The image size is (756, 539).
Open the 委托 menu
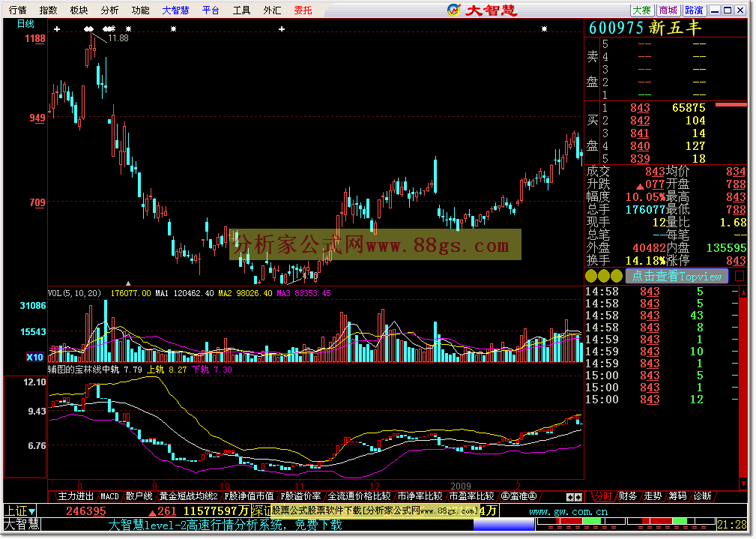pyautogui.click(x=303, y=10)
